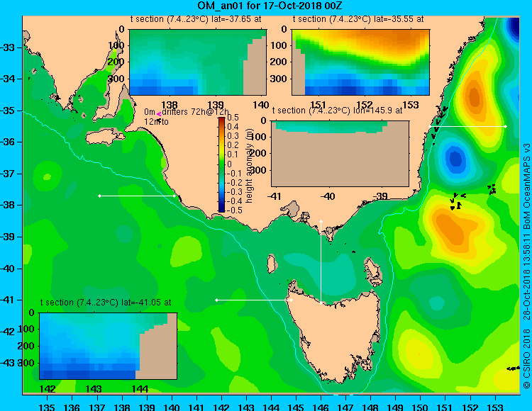
Task: Click longitude label 146 on the map axis
Action: [321, 407]
